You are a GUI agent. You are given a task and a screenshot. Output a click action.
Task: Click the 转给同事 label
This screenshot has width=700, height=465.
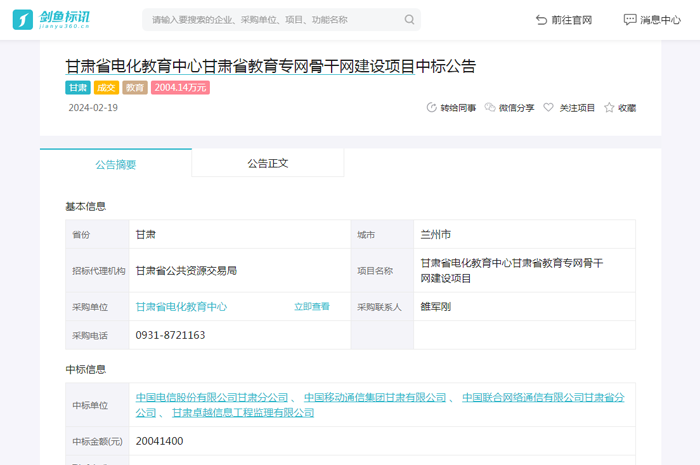pos(458,108)
